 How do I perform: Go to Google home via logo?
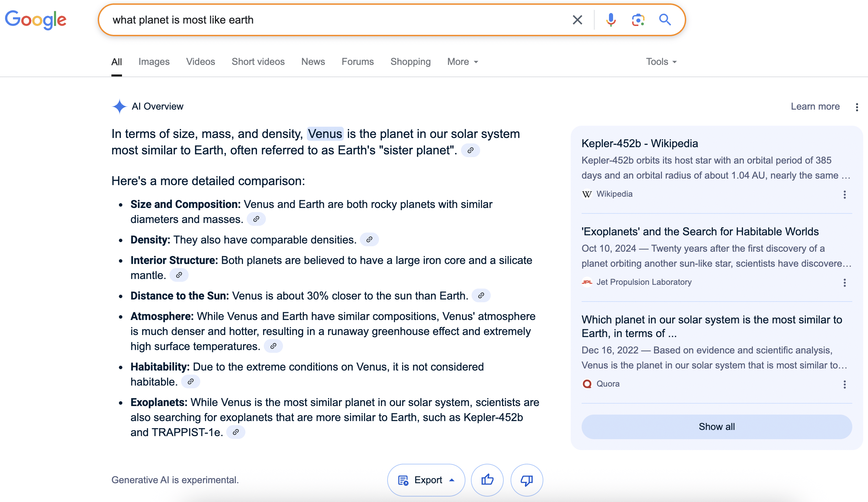pyautogui.click(x=36, y=20)
